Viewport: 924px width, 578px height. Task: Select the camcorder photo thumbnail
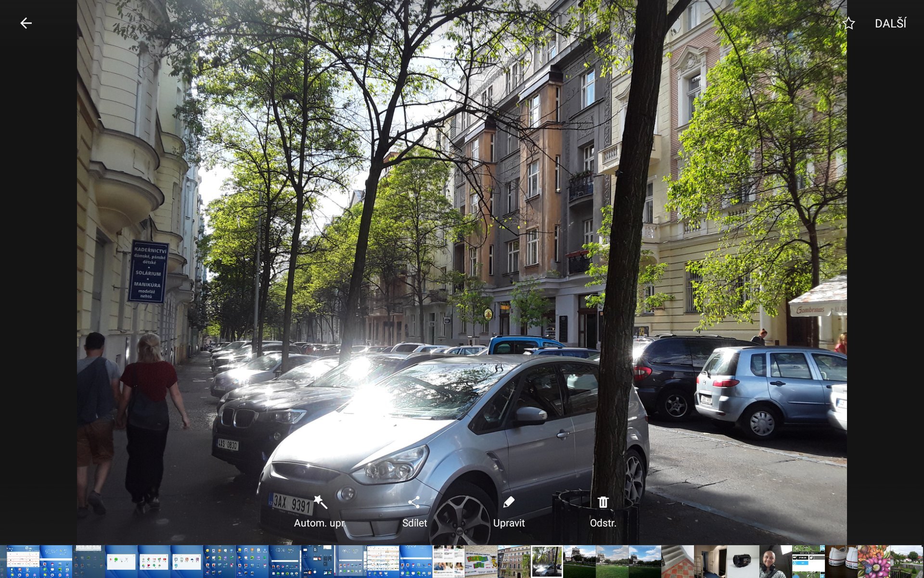click(x=743, y=561)
